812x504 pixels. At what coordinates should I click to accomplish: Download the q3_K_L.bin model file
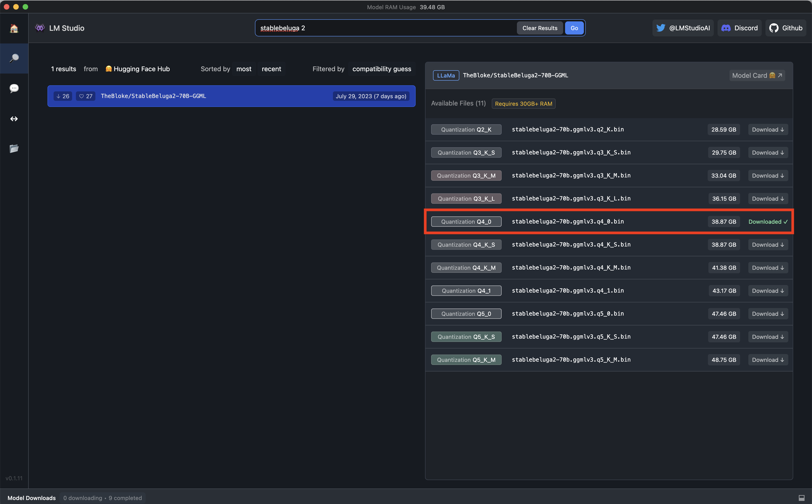(x=768, y=199)
